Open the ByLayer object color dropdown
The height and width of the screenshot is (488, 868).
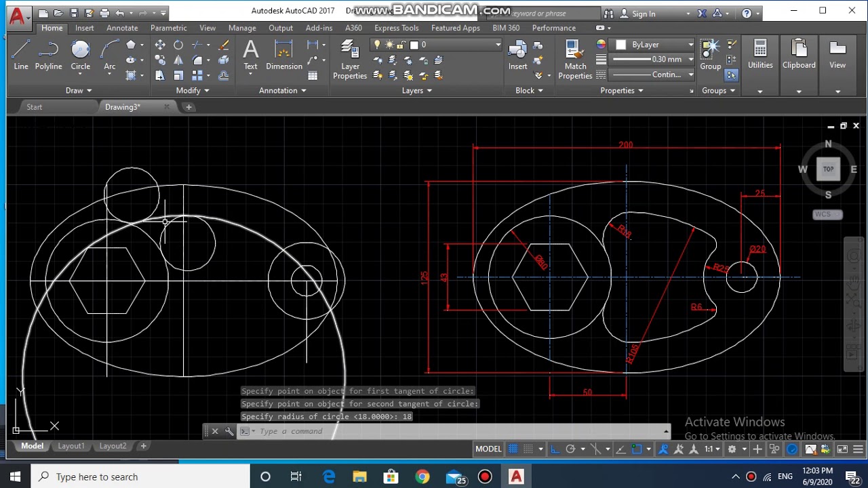point(654,45)
